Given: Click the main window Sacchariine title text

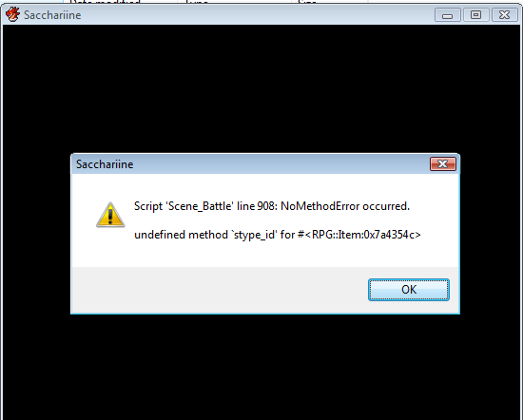Looking at the screenshot, I should click(x=52, y=15).
